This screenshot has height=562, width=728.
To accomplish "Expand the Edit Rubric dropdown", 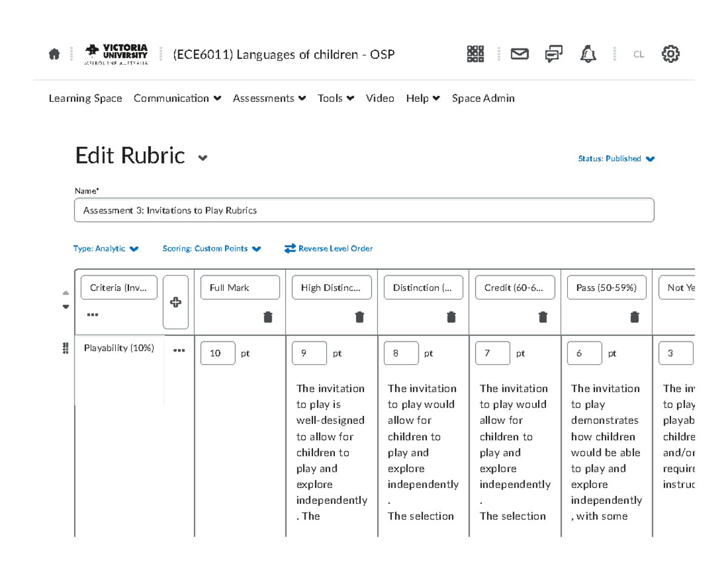I will coord(203,158).
